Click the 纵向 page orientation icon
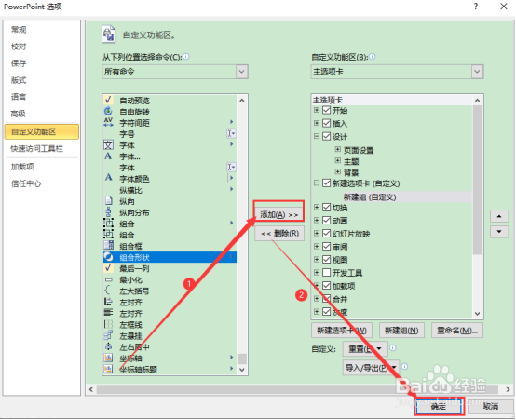 point(108,201)
